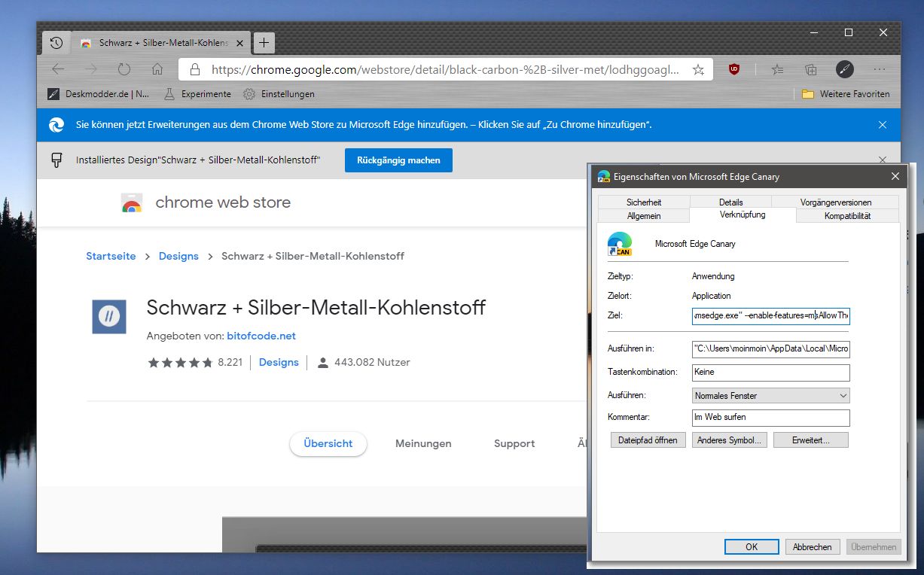Select the Übersicht tab
Viewport: 924px width, 575px height.
328,444
